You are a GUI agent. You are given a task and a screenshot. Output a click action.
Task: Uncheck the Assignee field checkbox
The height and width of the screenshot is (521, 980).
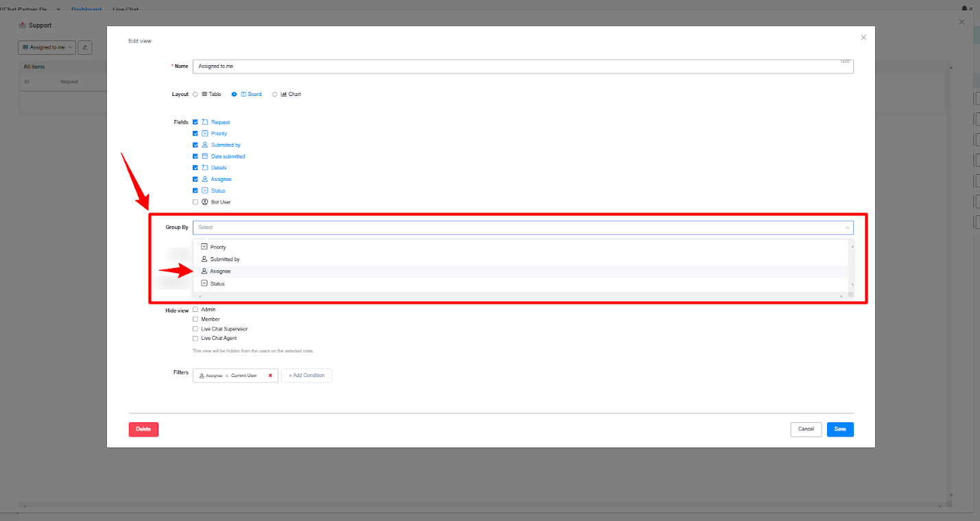(195, 179)
